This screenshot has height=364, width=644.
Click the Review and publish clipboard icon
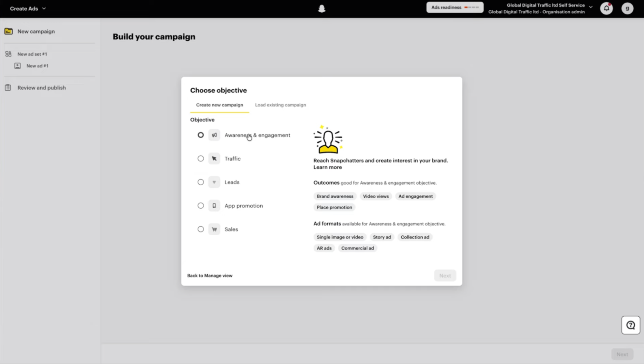point(8,88)
